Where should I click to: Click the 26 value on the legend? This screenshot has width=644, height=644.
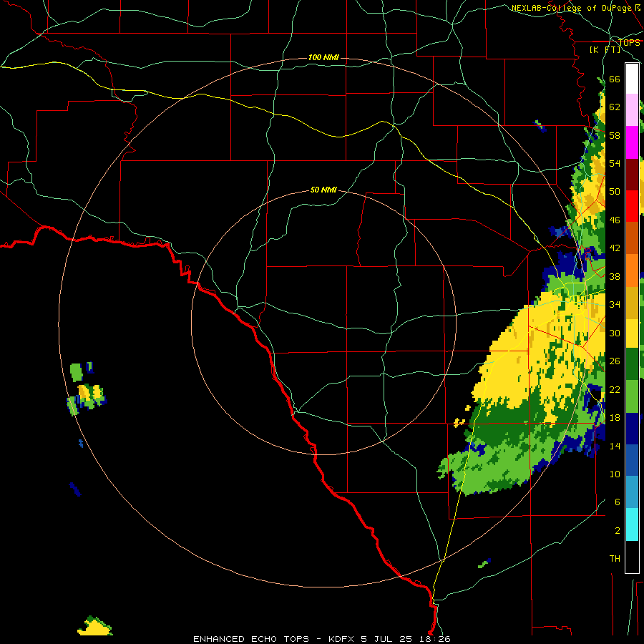click(615, 361)
